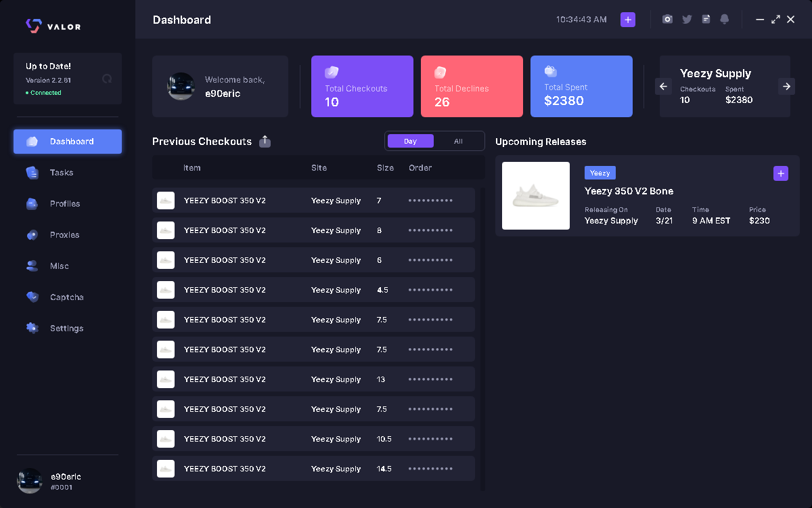The image size is (812, 508).
Task: Click the Yeezy tag on upcoming release
Action: point(600,173)
